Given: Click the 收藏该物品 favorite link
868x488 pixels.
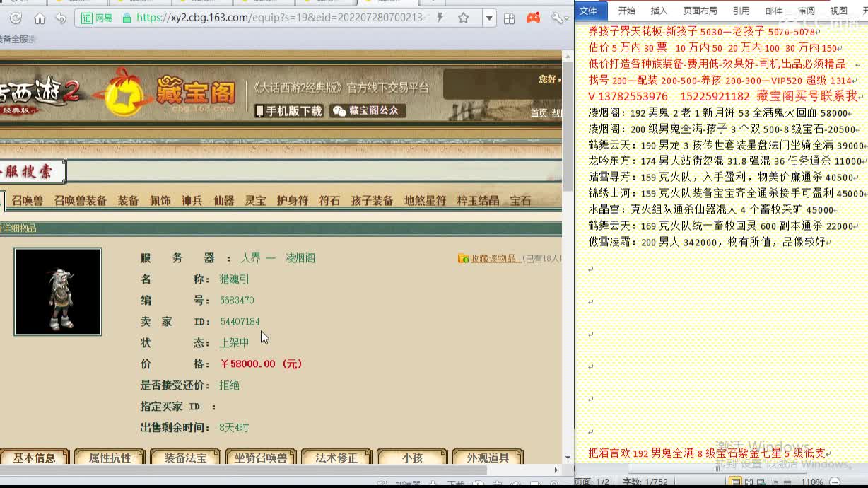Looking at the screenshot, I should click(494, 259).
